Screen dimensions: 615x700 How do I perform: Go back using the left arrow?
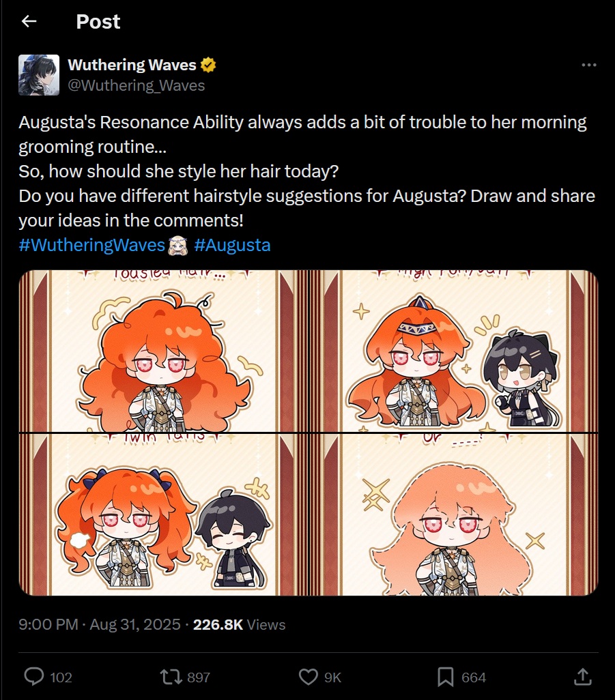point(29,21)
